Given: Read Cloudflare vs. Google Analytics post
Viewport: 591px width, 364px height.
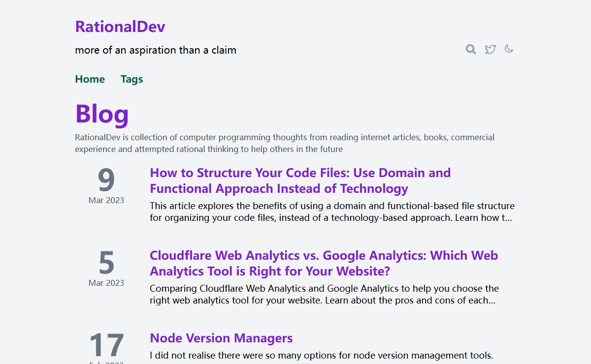Looking at the screenshot, I should pyautogui.click(x=324, y=263).
